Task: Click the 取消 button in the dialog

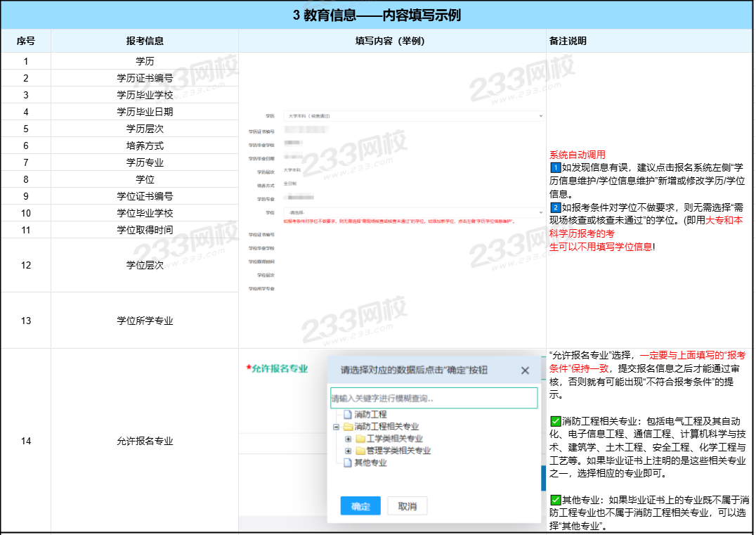Action: (407, 505)
